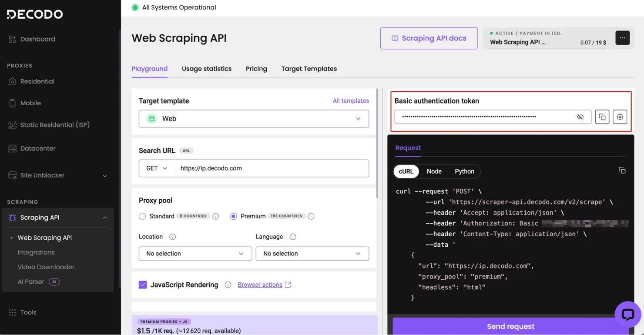Click Send request button
644x335 pixels.
click(510, 326)
